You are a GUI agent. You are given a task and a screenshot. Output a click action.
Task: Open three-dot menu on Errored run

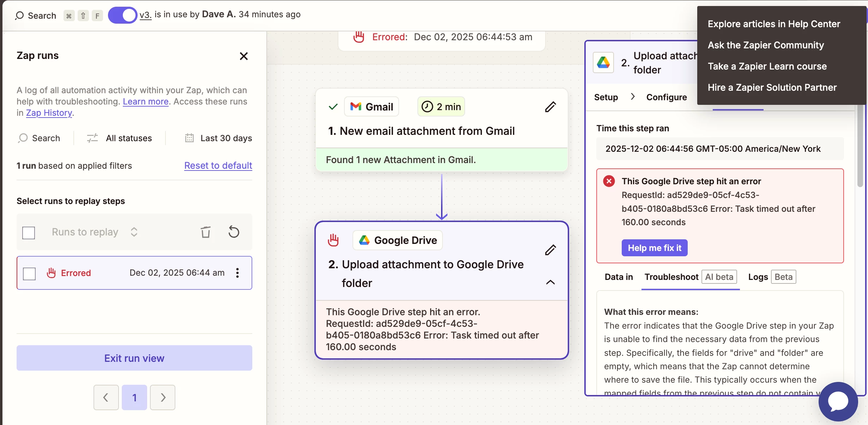click(237, 273)
